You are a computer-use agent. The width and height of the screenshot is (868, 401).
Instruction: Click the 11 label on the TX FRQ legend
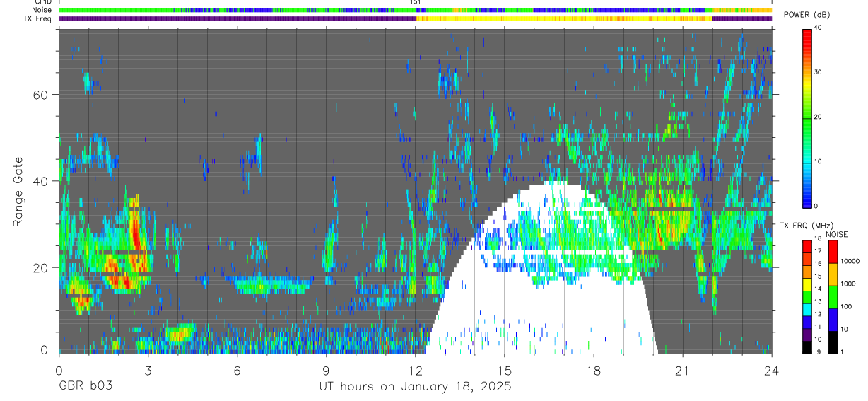[818, 327]
